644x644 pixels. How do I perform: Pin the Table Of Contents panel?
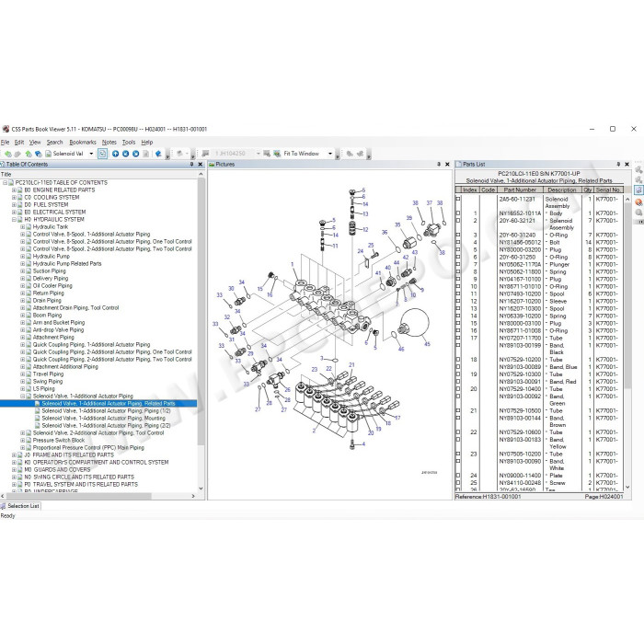click(191, 165)
